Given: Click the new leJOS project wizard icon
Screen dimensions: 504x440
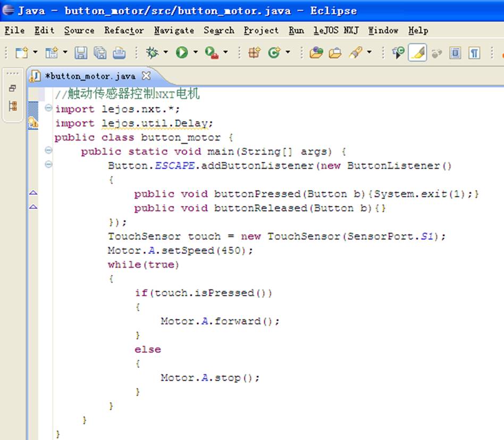Looking at the screenshot, I should (x=52, y=53).
